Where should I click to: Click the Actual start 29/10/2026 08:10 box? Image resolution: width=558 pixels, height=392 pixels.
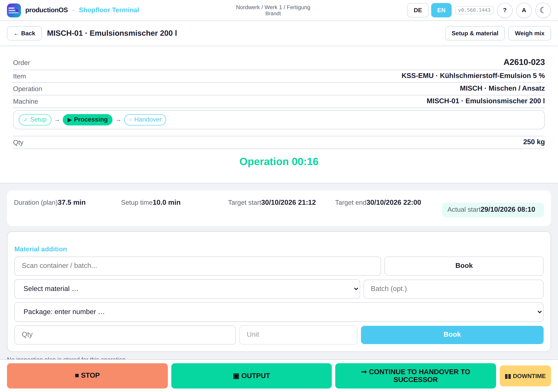coord(493,210)
